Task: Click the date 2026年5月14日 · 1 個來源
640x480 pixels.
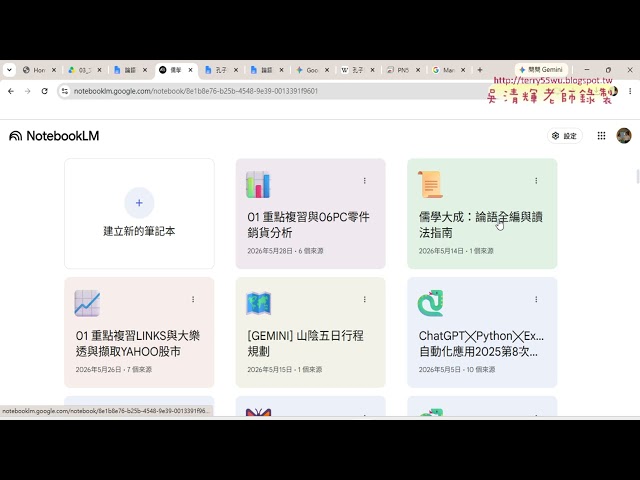Action: point(456,251)
